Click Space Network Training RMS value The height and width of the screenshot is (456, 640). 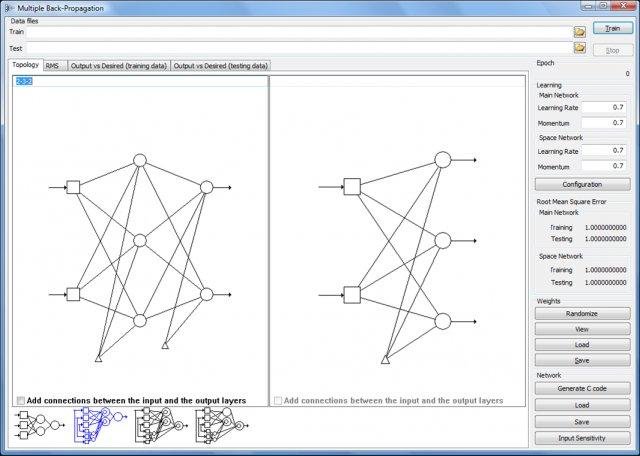[605, 270]
